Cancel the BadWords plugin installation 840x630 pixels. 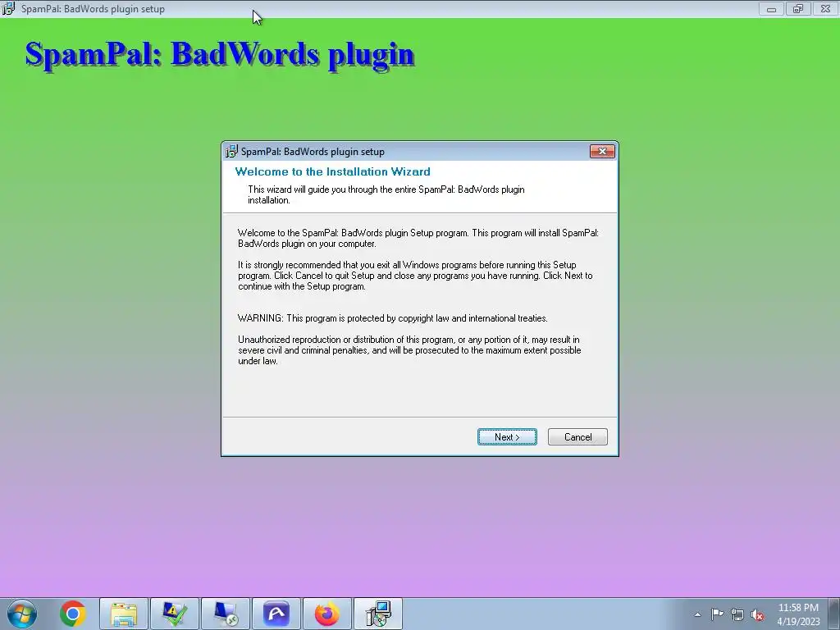[x=577, y=436]
